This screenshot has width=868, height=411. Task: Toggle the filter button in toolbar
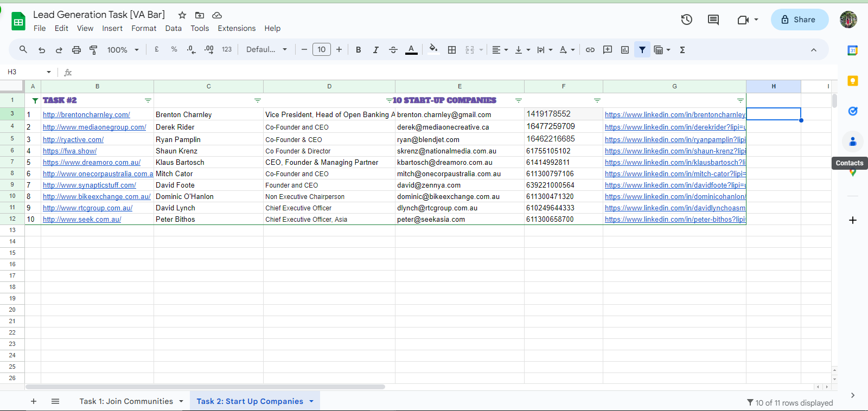coord(642,50)
